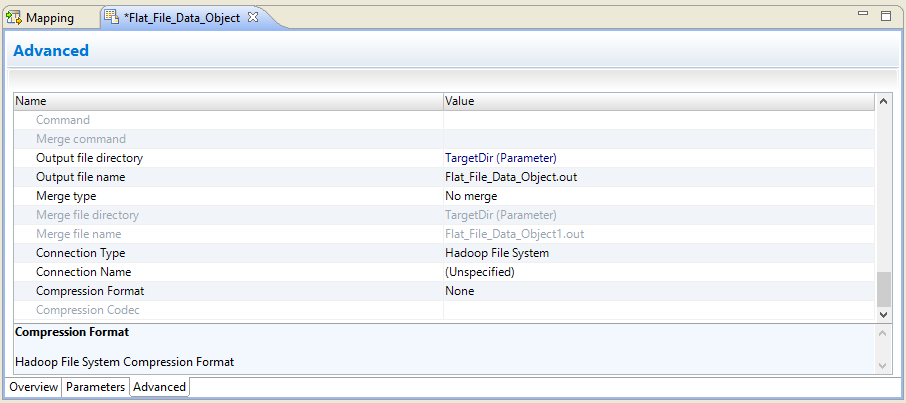Open the Connection Type value field

pos(658,253)
